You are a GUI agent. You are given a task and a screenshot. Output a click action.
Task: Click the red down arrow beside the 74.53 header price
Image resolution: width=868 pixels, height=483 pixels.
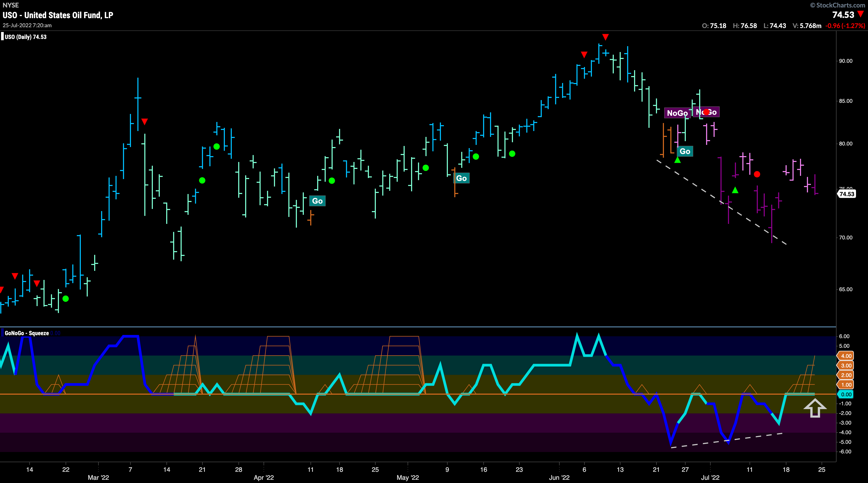(x=861, y=14)
